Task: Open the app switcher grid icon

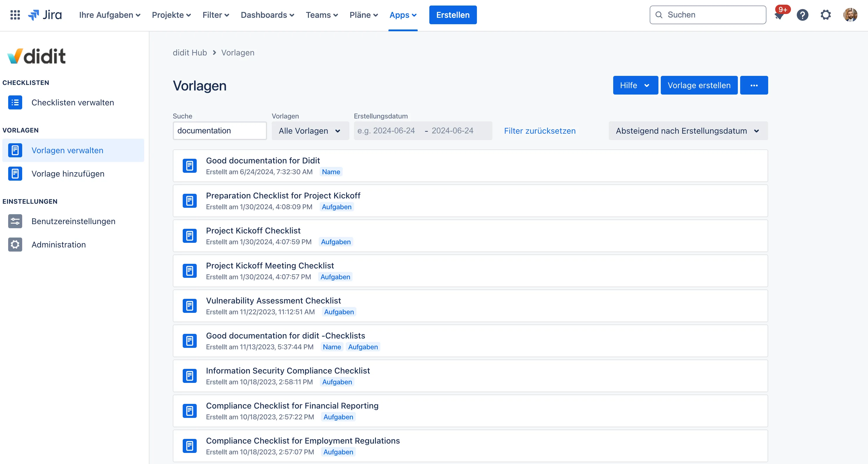Action: click(15, 15)
